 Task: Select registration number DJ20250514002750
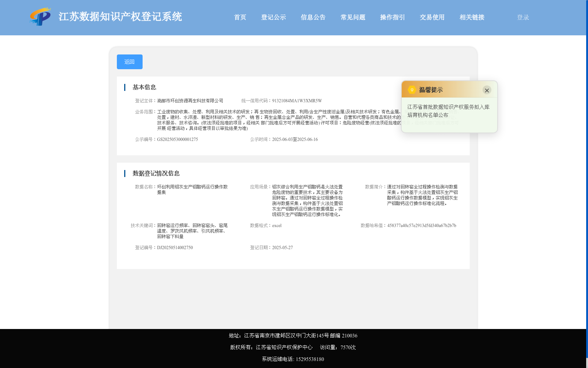[x=175, y=248]
